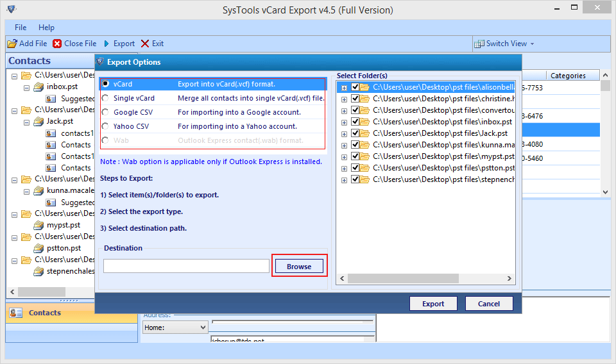
Task: Click the Add File folder icon
Action: (x=12, y=44)
